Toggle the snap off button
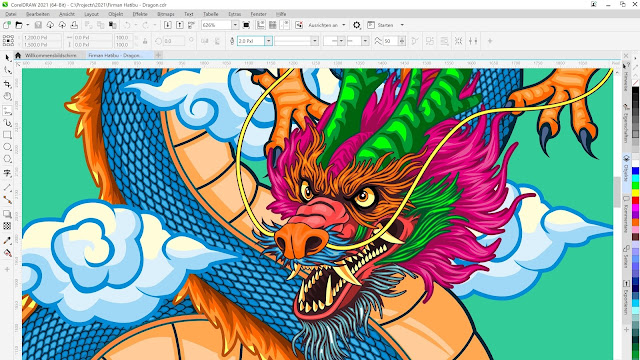Viewport: 640px width, 360px height. pyautogui.click(x=299, y=25)
